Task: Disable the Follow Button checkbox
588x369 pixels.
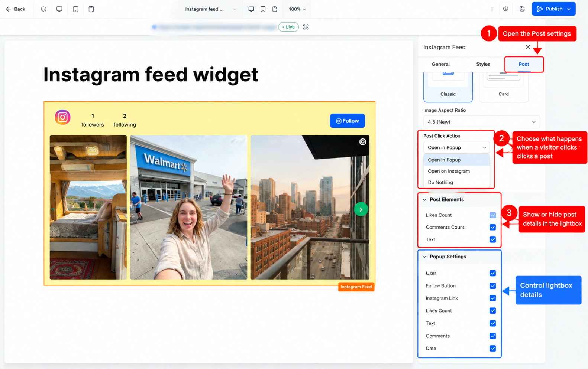Action: click(x=492, y=286)
